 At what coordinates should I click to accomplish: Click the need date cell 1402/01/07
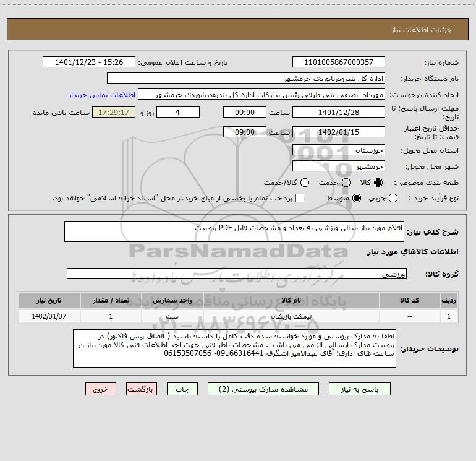pos(49,316)
